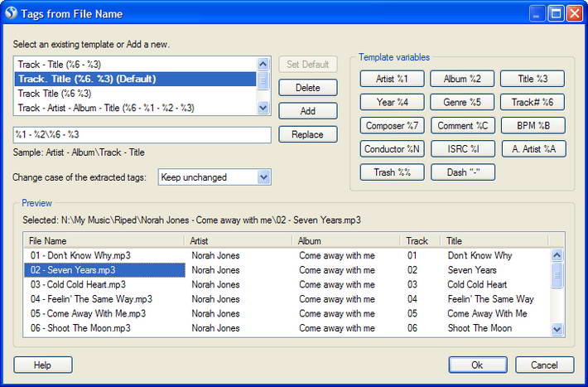588x387 pixels.
Task: Click Norah Jones artist in row 01
Action: coord(215,255)
